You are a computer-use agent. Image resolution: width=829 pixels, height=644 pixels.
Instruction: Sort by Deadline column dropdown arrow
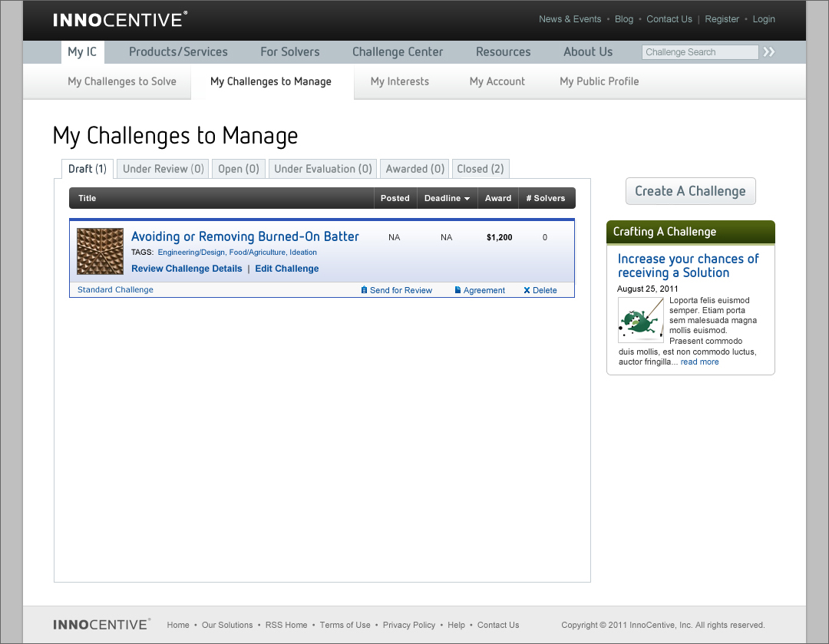pos(467,199)
